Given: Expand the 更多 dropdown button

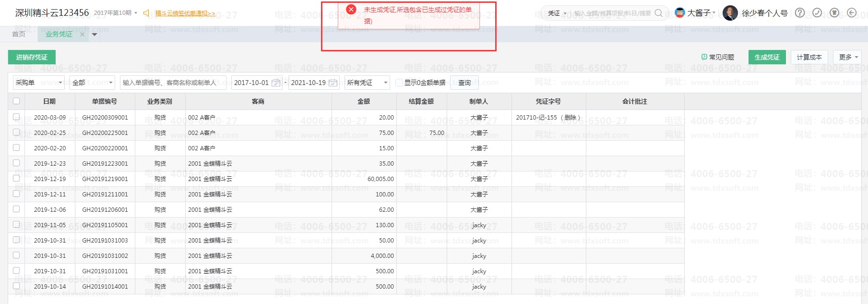Looking at the screenshot, I should point(847,57).
